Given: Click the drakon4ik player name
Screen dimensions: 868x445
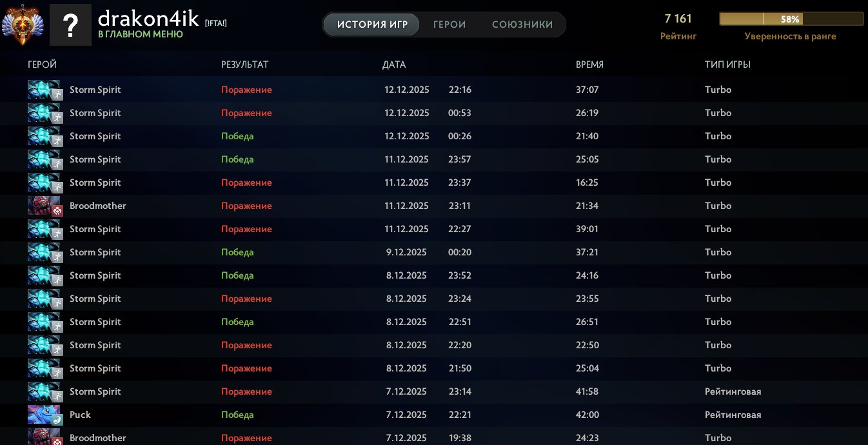Looking at the screenshot, I should point(148,18).
